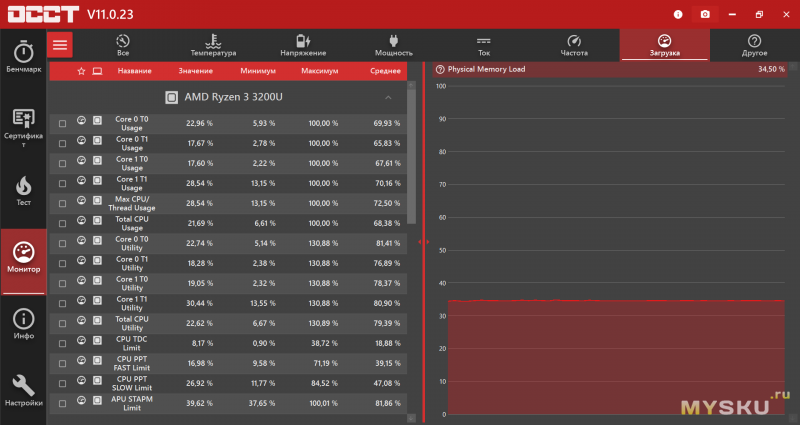The width and height of the screenshot is (800, 425).
Task: Switch to the Температура tab
Action: 213,45
